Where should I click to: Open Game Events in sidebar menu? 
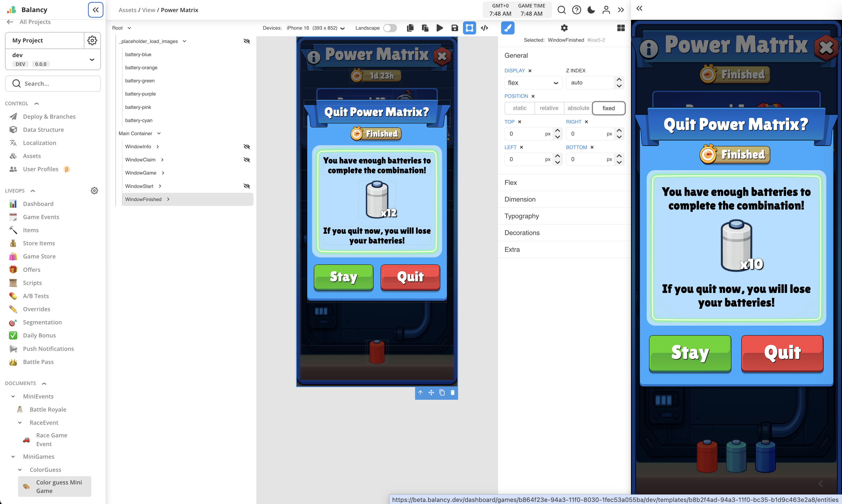coord(41,217)
